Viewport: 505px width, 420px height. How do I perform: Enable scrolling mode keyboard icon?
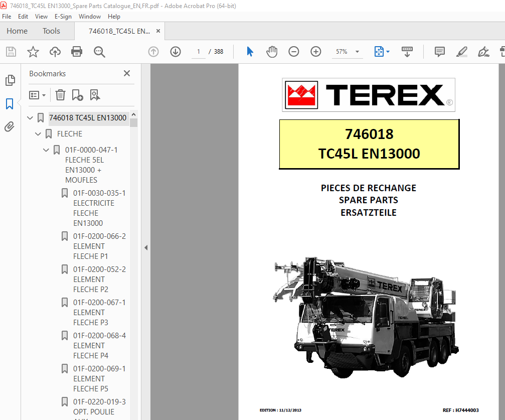tap(407, 52)
